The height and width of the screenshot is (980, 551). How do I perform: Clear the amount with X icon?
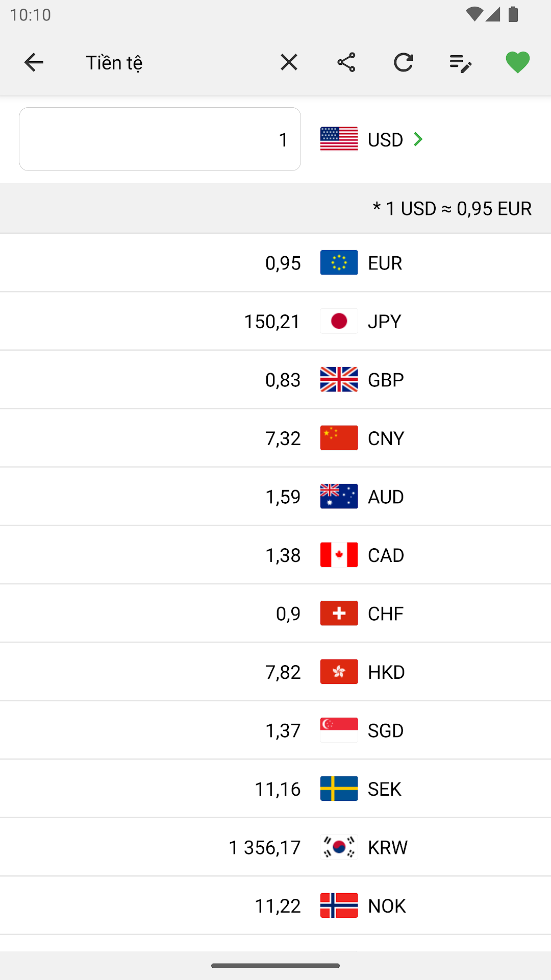point(289,63)
